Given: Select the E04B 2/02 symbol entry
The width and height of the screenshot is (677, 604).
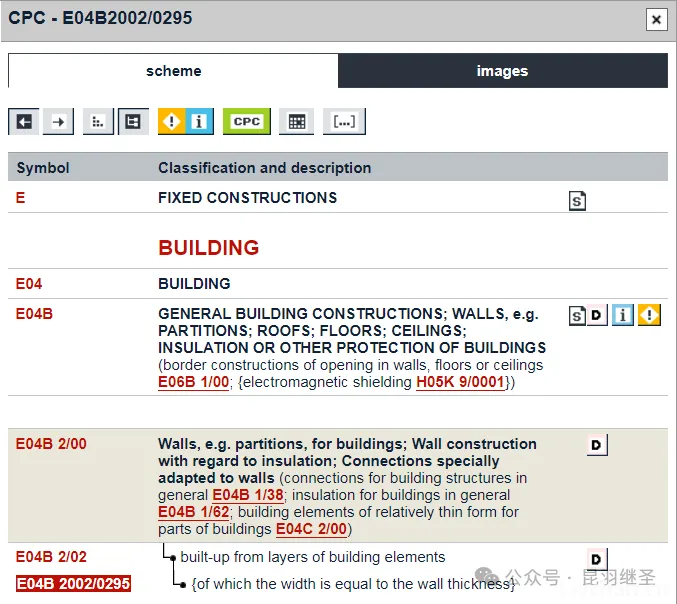Looking at the screenshot, I should [51, 557].
